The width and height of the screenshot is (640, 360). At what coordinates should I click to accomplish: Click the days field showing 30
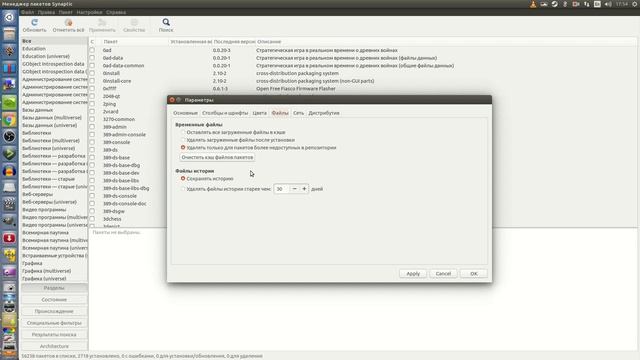(282, 189)
